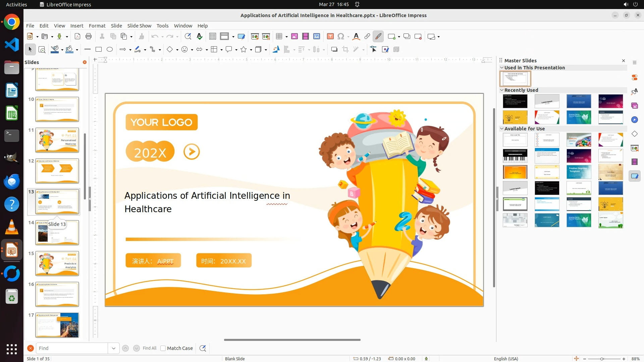Screen dimensions: 644x362
Task: Open the Format menu
Action: [x=97, y=26]
